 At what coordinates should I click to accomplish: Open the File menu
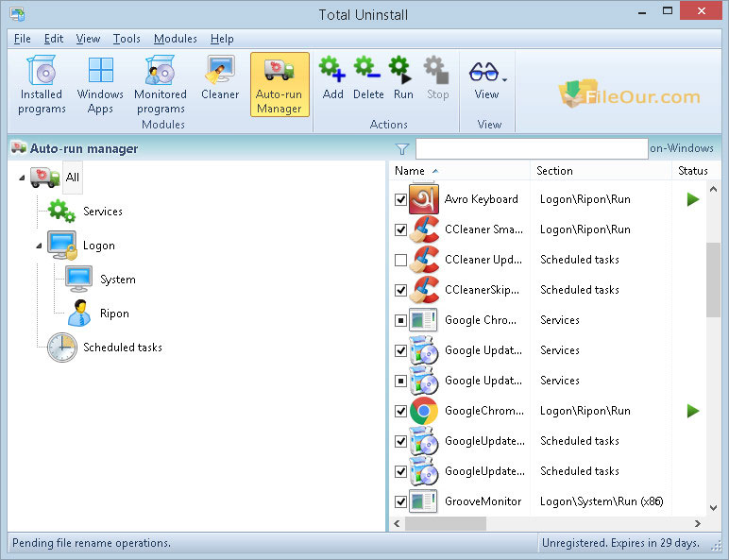click(x=23, y=39)
